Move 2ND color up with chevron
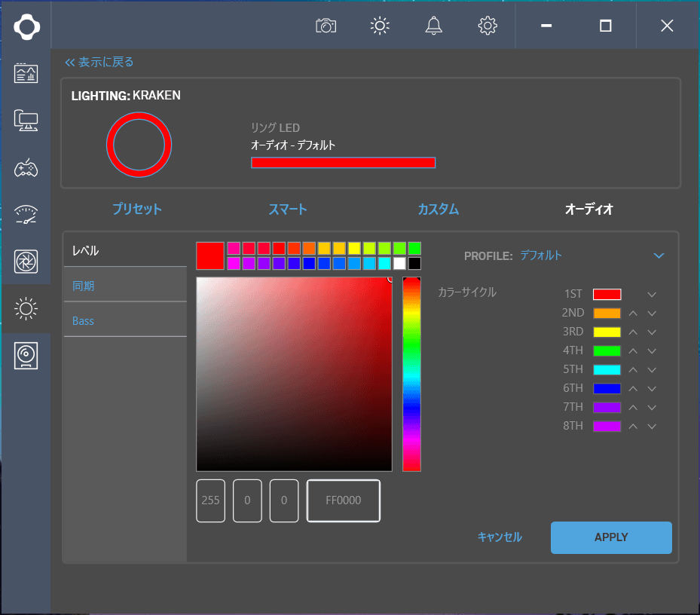Screen dimensions: 700x615 (x=633, y=313)
